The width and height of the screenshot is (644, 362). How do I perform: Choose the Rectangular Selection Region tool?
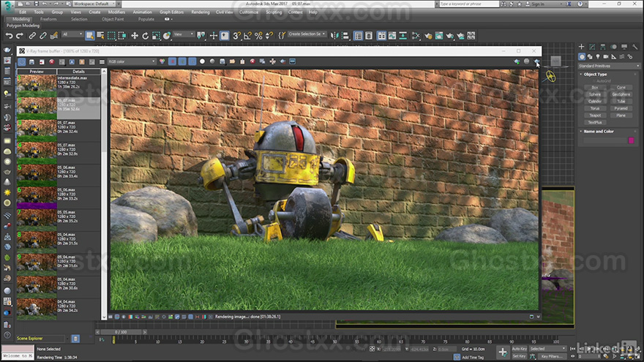111,36
